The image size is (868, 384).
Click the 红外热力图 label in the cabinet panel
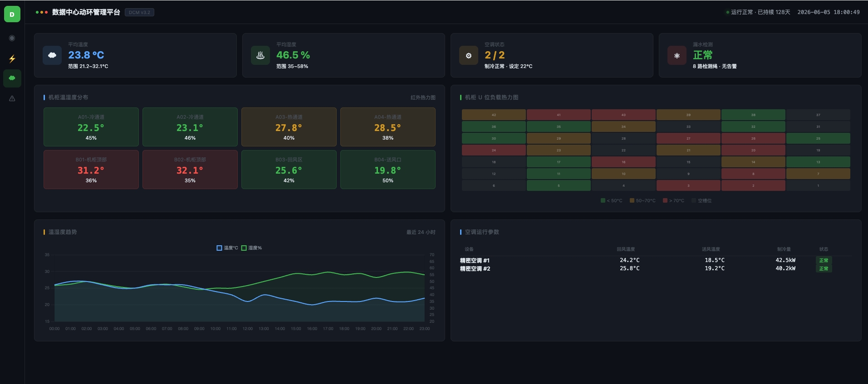pyautogui.click(x=423, y=97)
